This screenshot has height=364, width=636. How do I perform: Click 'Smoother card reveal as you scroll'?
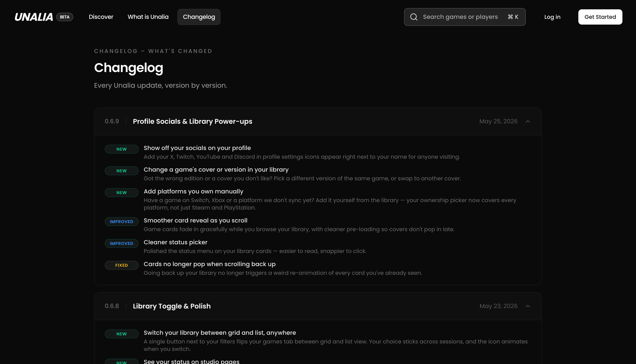[x=195, y=220]
